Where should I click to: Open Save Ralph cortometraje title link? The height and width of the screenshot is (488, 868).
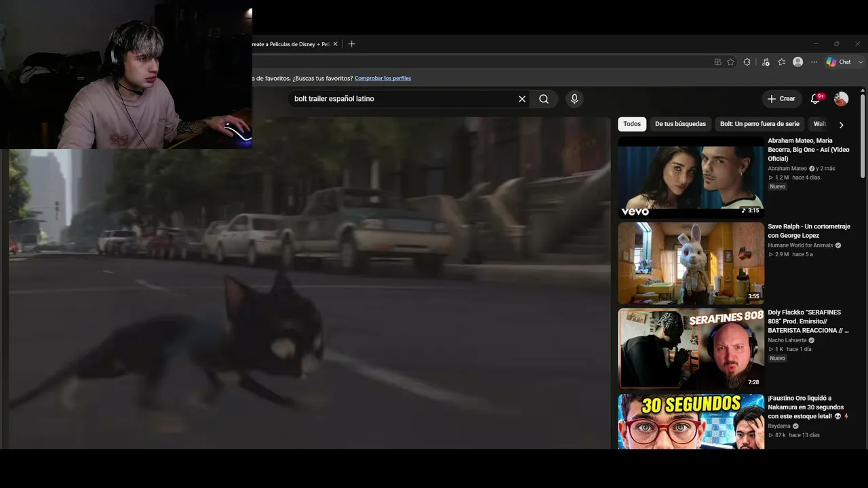(809, 231)
